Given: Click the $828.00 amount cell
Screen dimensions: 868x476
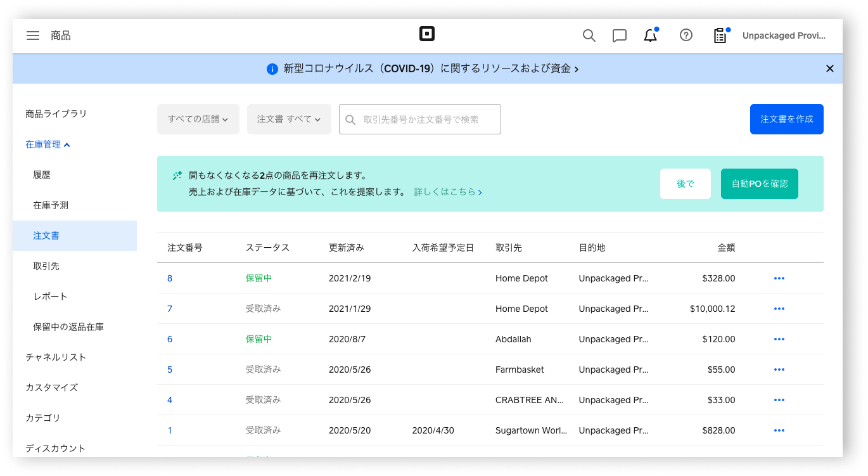Looking at the screenshot, I should point(718,430).
